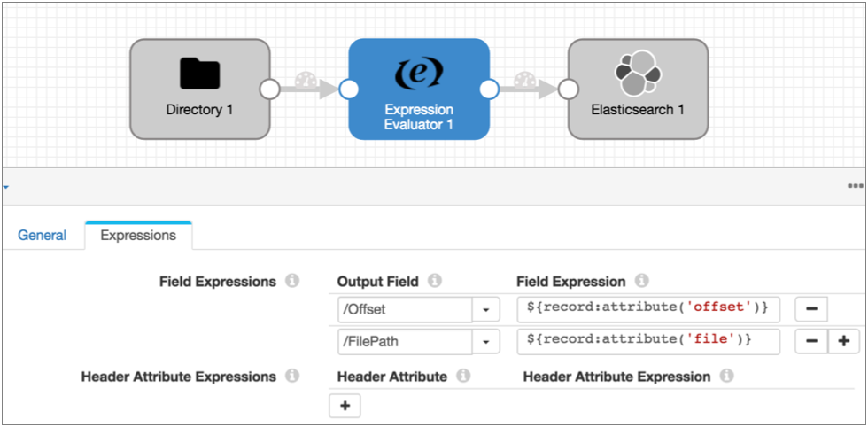
Task: Add a field expression row after /FilePath
Action: pyautogui.click(x=843, y=341)
